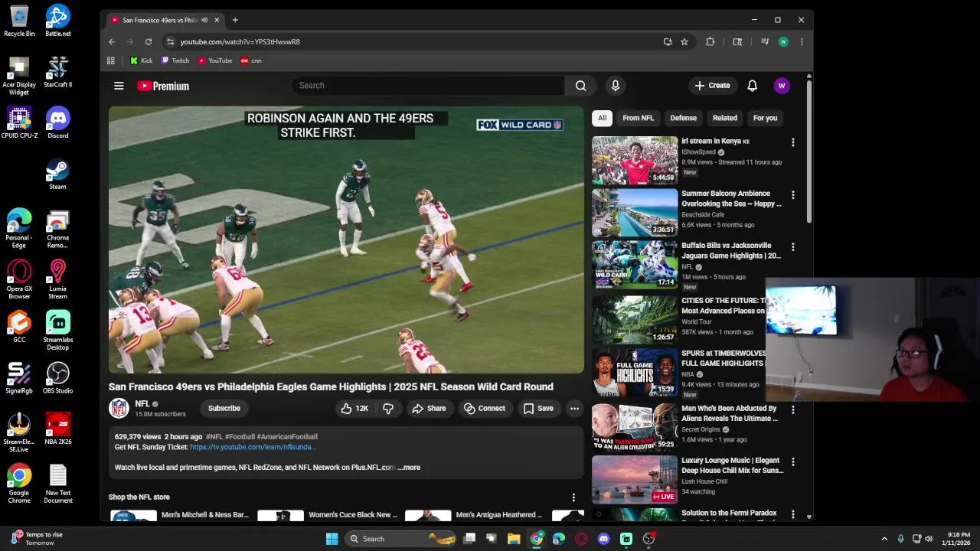Go back in Chrome
The width and height of the screenshot is (980, 551).
click(x=112, y=42)
